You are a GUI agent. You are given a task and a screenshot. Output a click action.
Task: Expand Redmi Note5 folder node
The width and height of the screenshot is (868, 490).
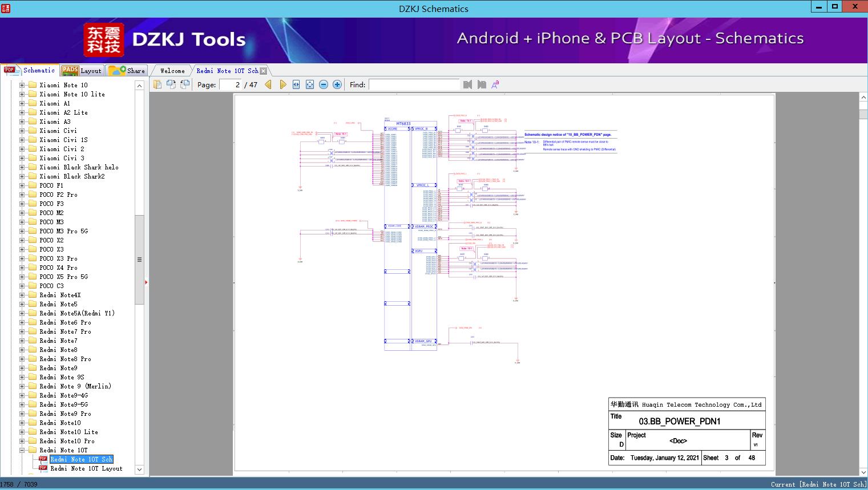pos(22,304)
